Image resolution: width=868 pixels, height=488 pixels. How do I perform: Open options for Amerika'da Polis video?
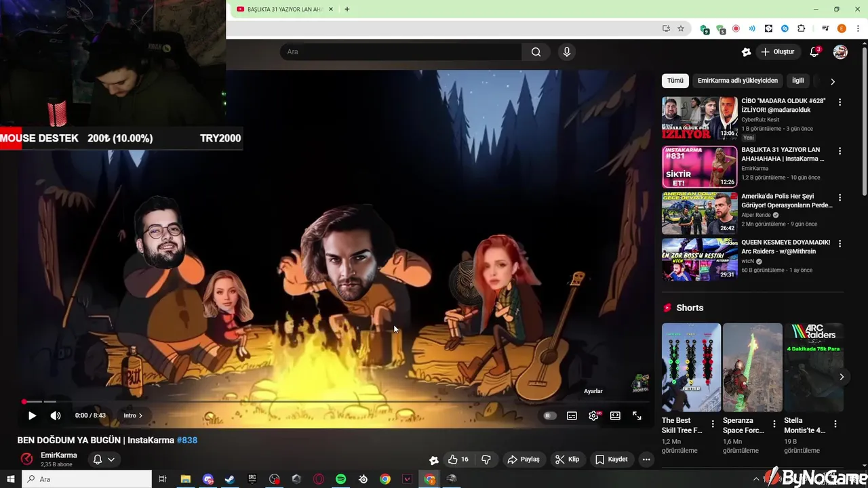click(840, 197)
